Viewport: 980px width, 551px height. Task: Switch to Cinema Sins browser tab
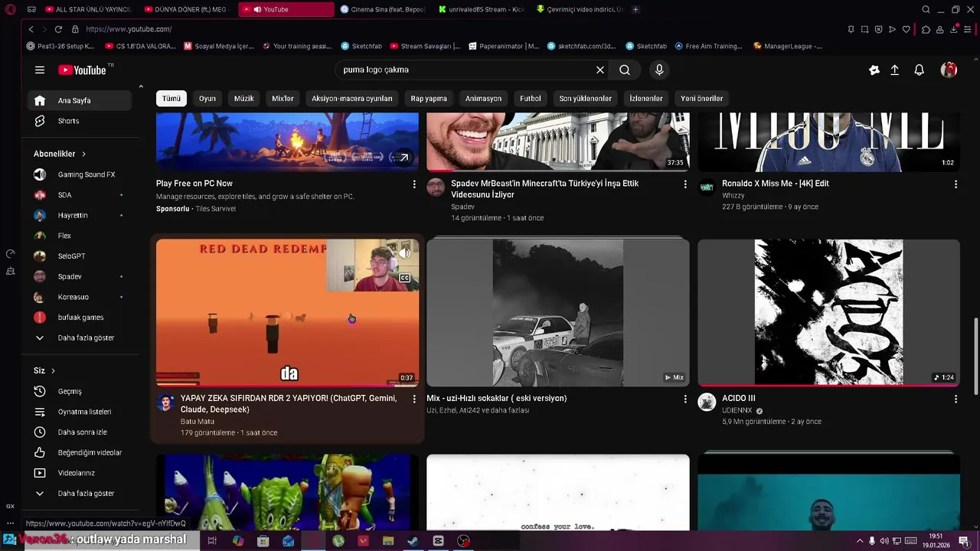pyautogui.click(x=383, y=9)
